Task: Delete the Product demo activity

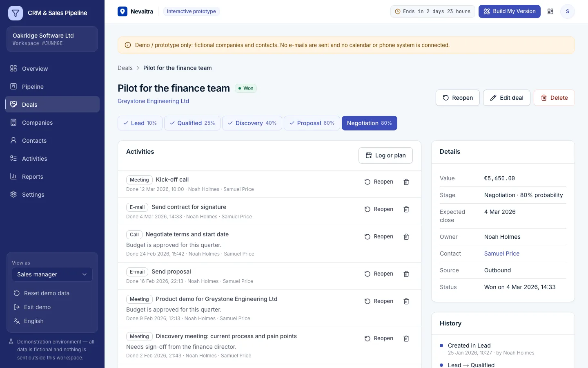Action: (x=406, y=301)
